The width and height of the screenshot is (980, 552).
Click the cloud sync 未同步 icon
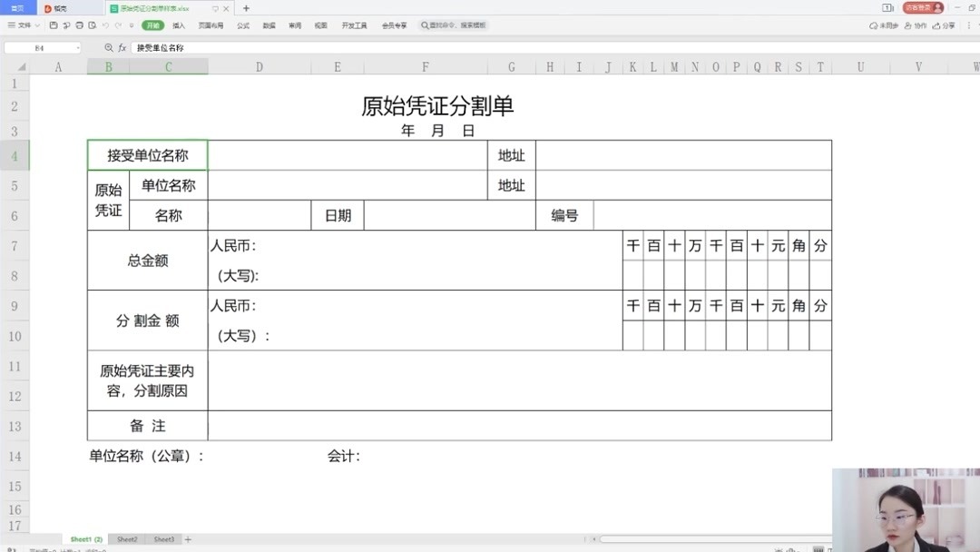point(883,25)
